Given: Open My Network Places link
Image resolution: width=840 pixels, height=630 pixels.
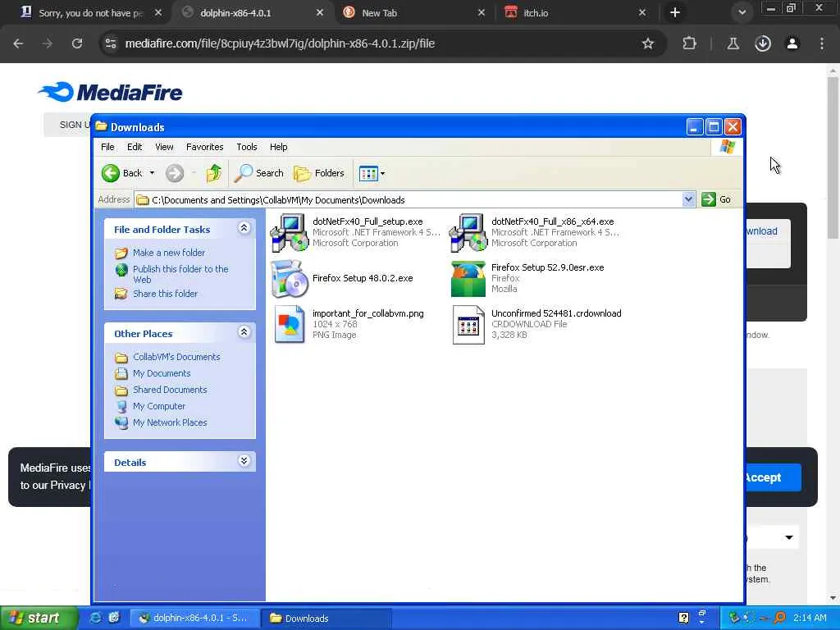Looking at the screenshot, I should point(170,422).
